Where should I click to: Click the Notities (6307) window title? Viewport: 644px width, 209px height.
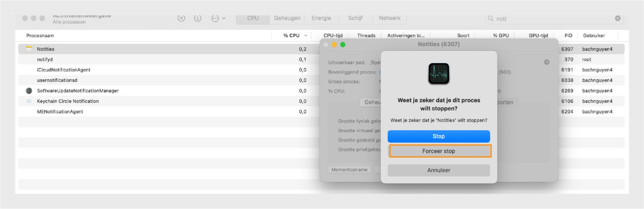[439, 44]
